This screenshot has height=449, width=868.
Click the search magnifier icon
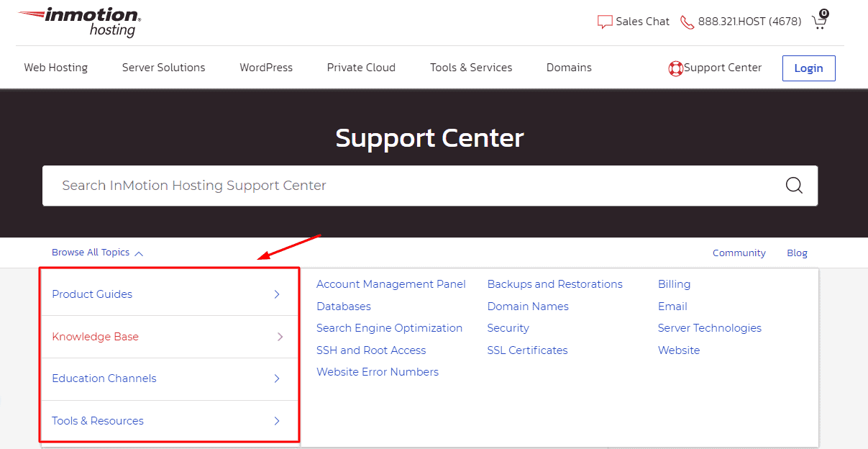794,186
